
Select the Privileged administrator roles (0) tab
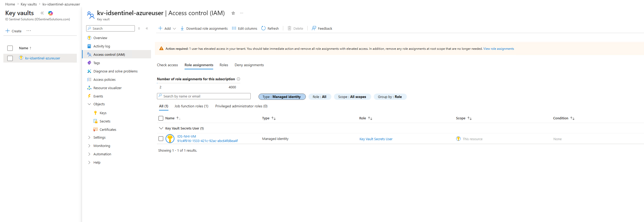click(241, 106)
